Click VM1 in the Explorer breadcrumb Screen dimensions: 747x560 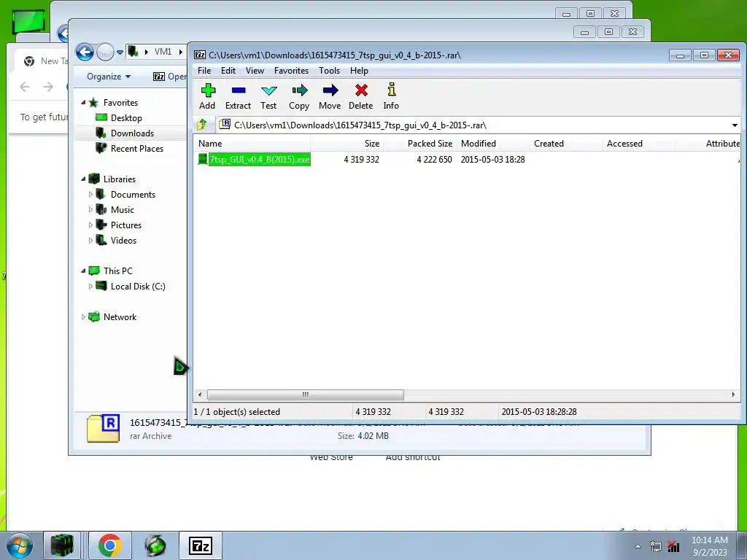tap(163, 52)
